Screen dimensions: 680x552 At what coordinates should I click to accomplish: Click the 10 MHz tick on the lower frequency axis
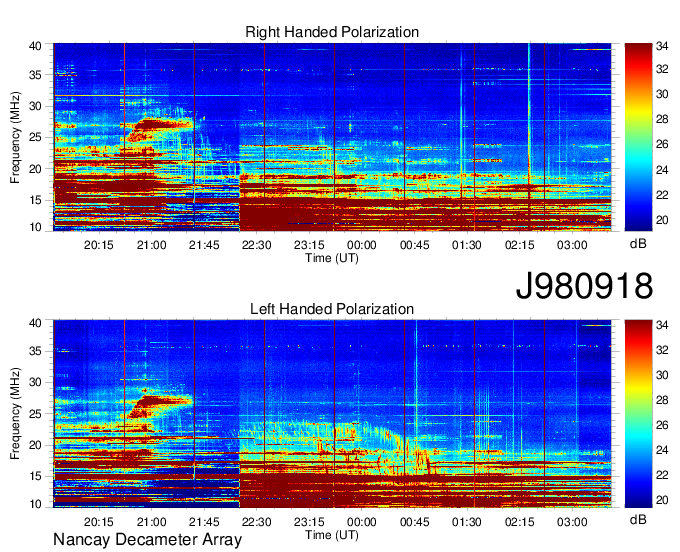tap(36, 504)
